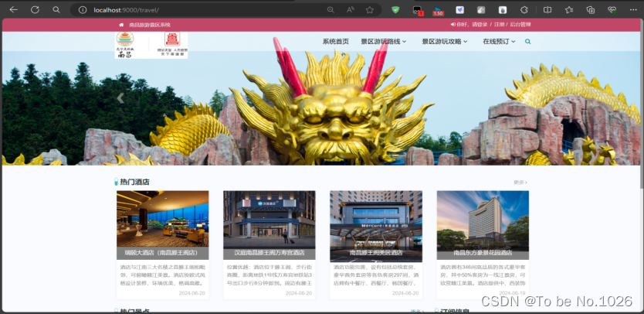The image size is (644, 314).
Task: Click the teal search icon in site navigation
Action: (527, 42)
